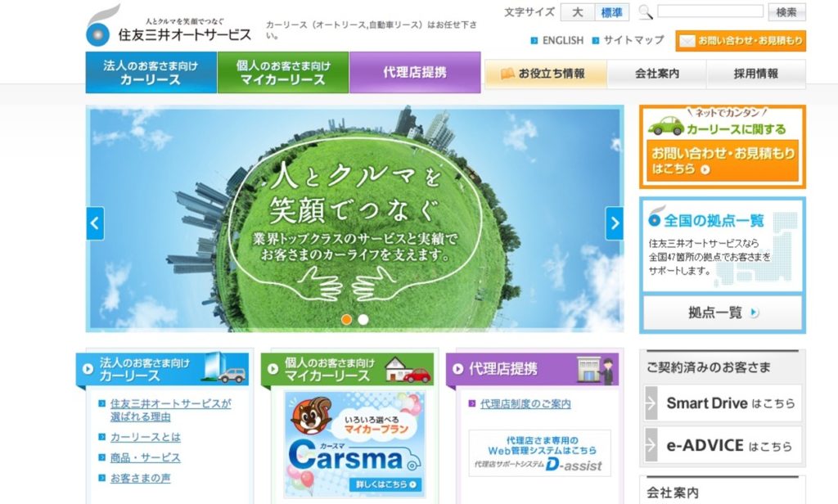Image resolution: width=838 pixels, height=504 pixels.
Task: Select the first orange carousel dot
Action: point(346,320)
